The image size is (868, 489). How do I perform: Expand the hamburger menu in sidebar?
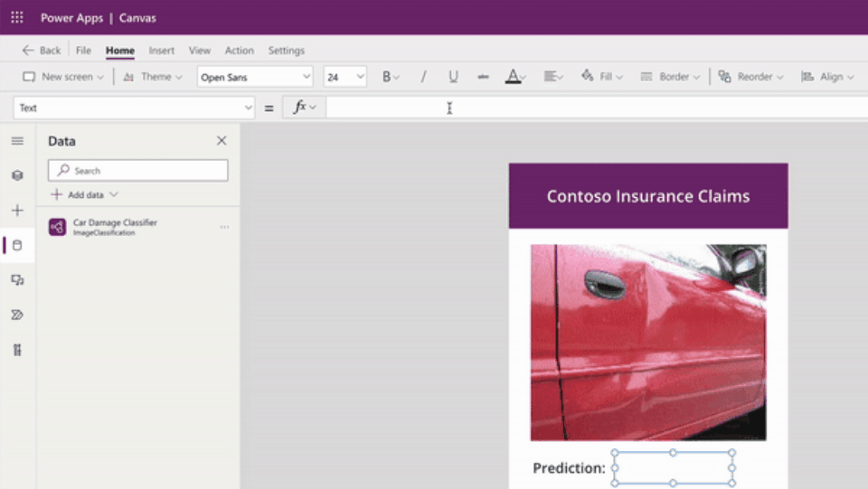[17, 141]
